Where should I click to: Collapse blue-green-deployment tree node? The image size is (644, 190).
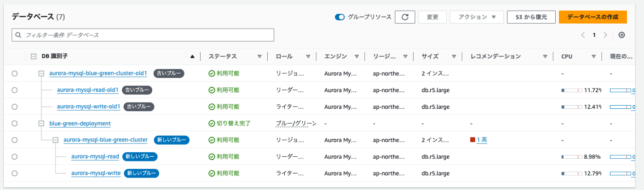pyautogui.click(x=41, y=124)
